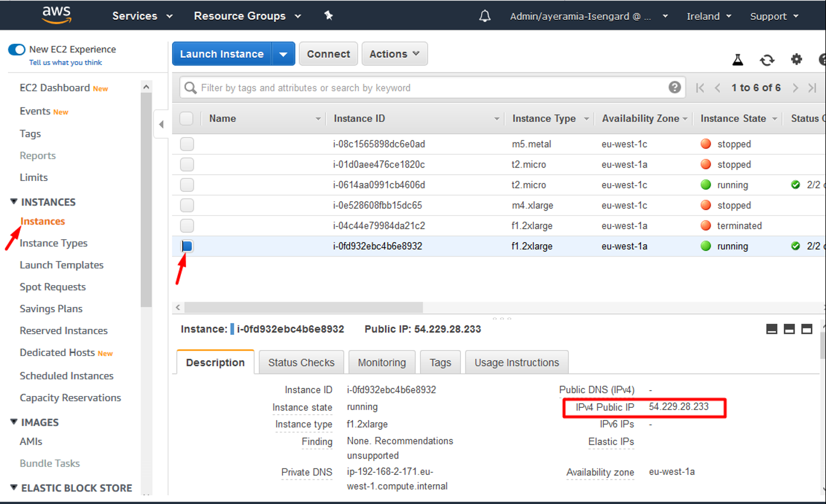The height and width of the screenshot is (504, 826).
Task: Toggle the New EC2 Experience switch
Action: point(17,50)
